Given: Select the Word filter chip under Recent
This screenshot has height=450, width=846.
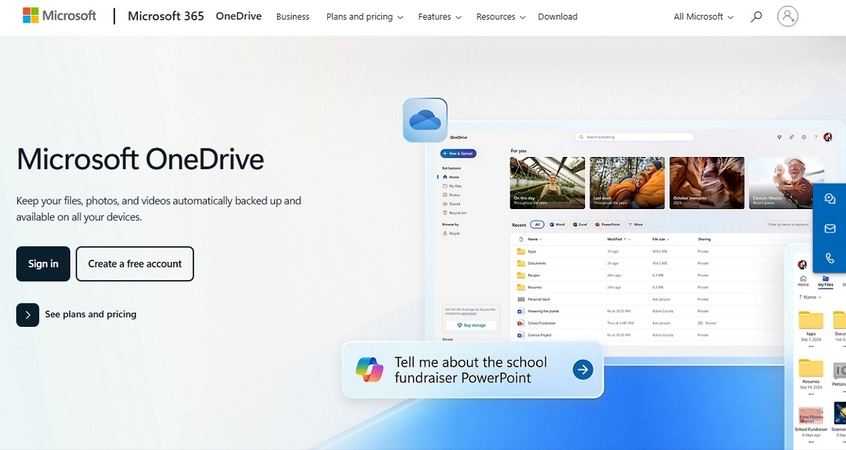Looking at the screenshot, I should pyautogui.click(x=557, y=224).
